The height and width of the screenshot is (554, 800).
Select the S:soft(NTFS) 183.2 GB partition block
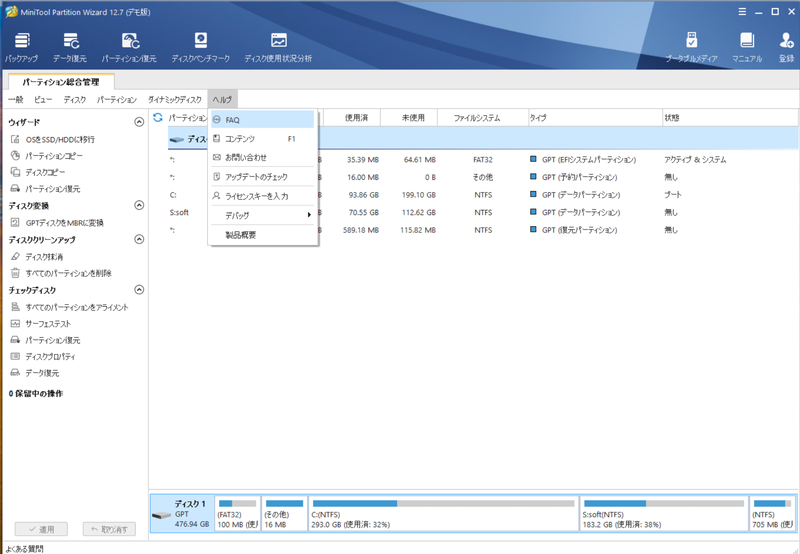click(x=664, y=513)
